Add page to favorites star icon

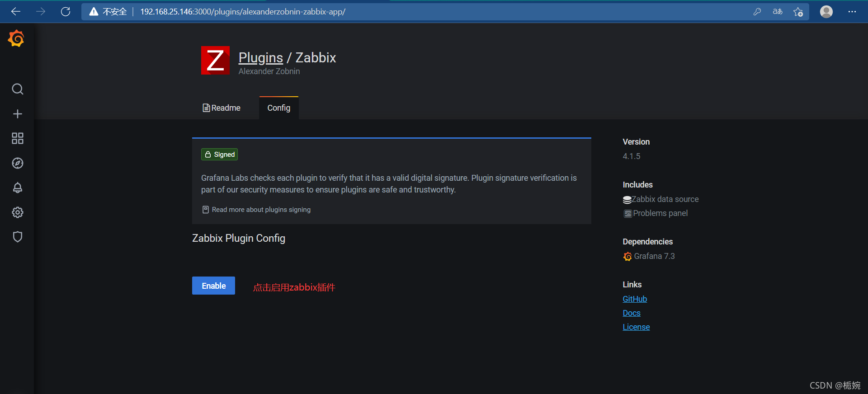pos(798,12)
